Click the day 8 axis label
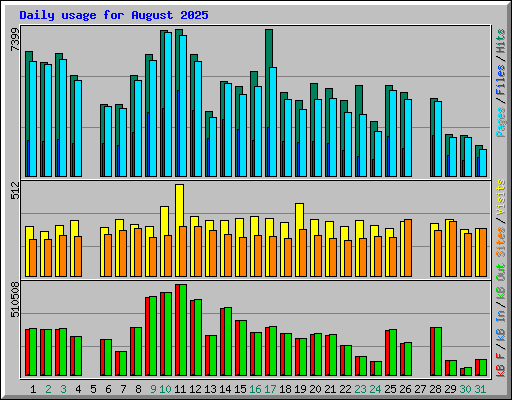 click(x=138, y=389)
